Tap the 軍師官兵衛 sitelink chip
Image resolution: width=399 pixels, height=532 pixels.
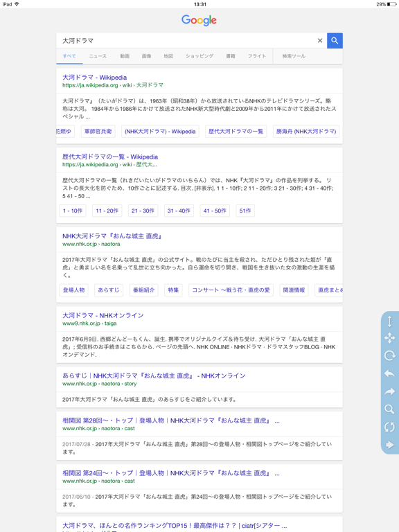98,132
